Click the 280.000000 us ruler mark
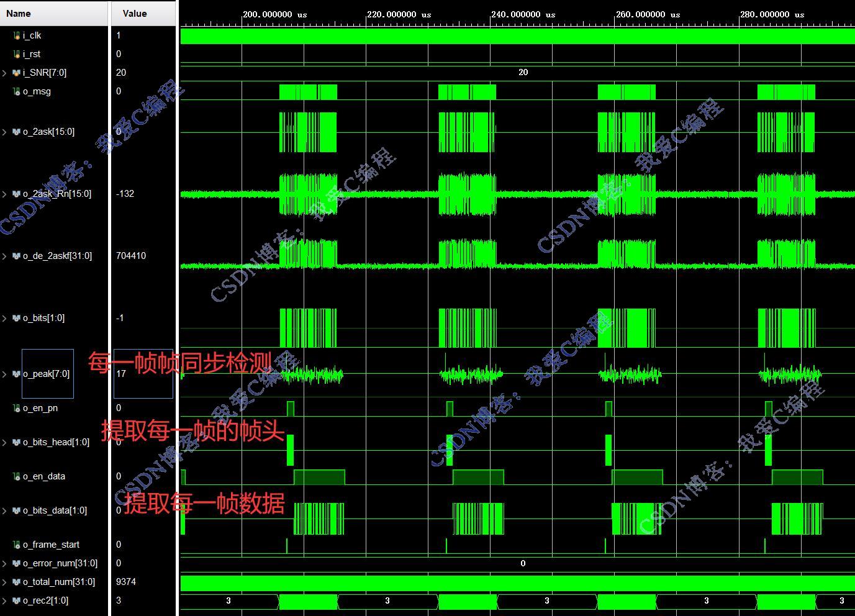The image size is (855, 616). (x=772, y=14)
